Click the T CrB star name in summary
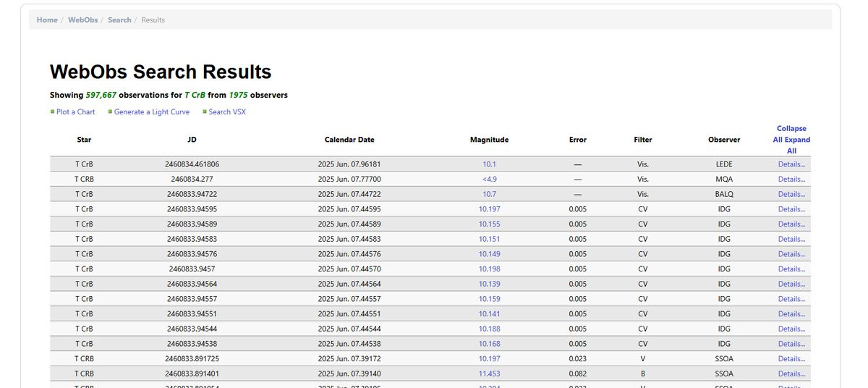The image size is (868, 388). pyautogui.click(x=195, y=95)
